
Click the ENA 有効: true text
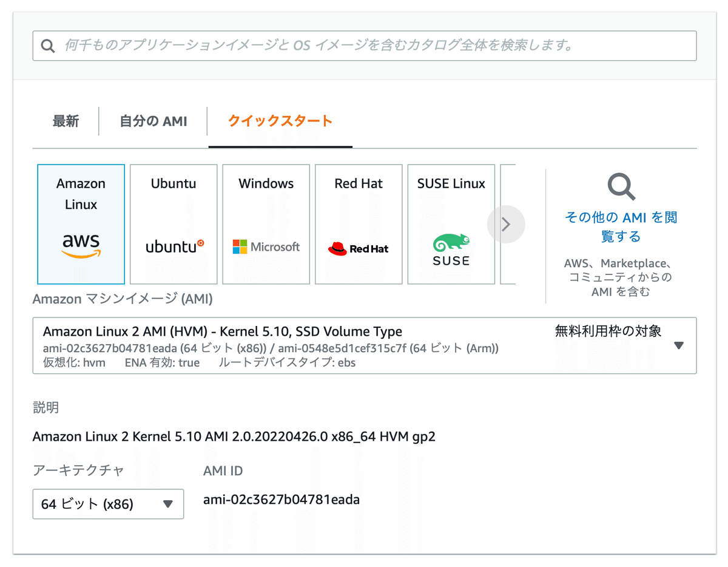point(162,362)
